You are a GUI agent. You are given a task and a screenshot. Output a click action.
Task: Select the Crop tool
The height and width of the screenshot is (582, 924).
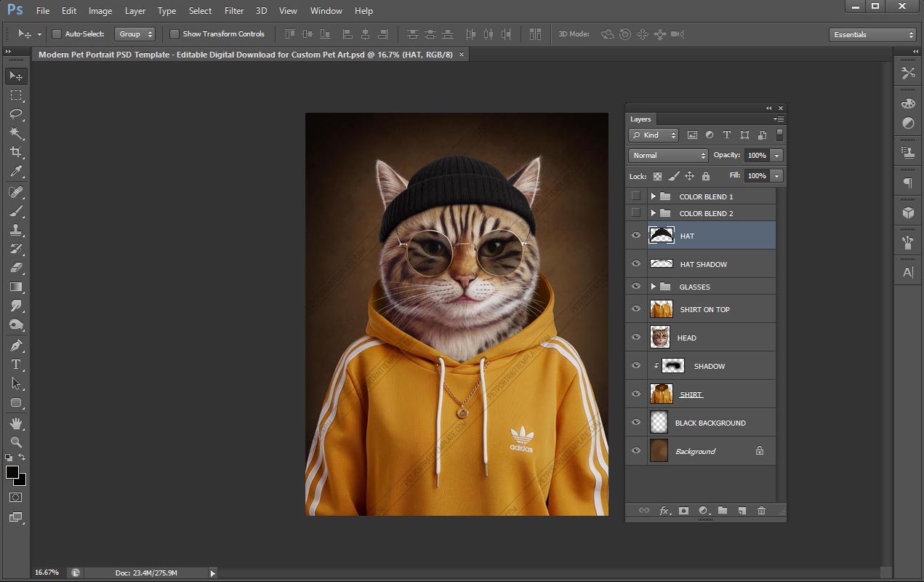16,152
